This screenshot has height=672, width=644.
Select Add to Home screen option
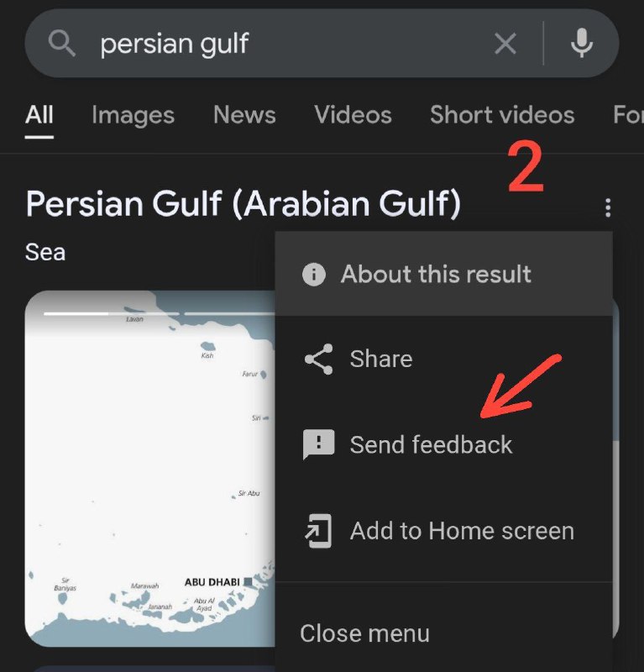click(x=444, y=531)
